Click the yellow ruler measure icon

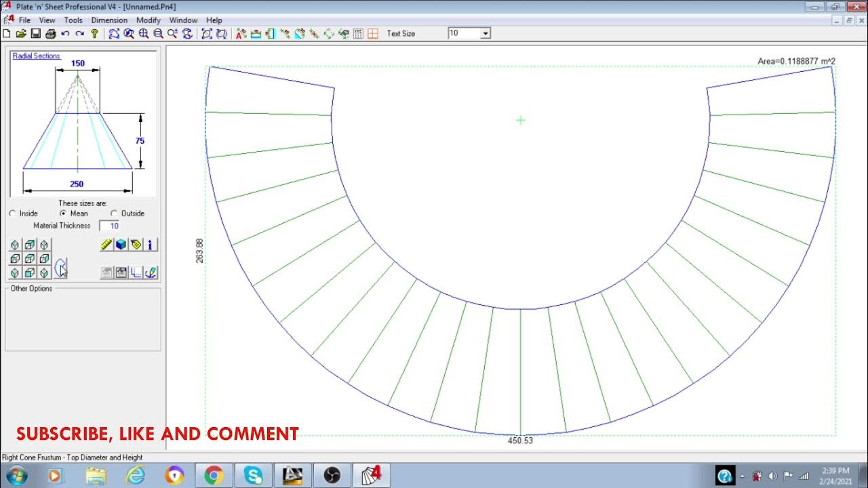point(106,245)
